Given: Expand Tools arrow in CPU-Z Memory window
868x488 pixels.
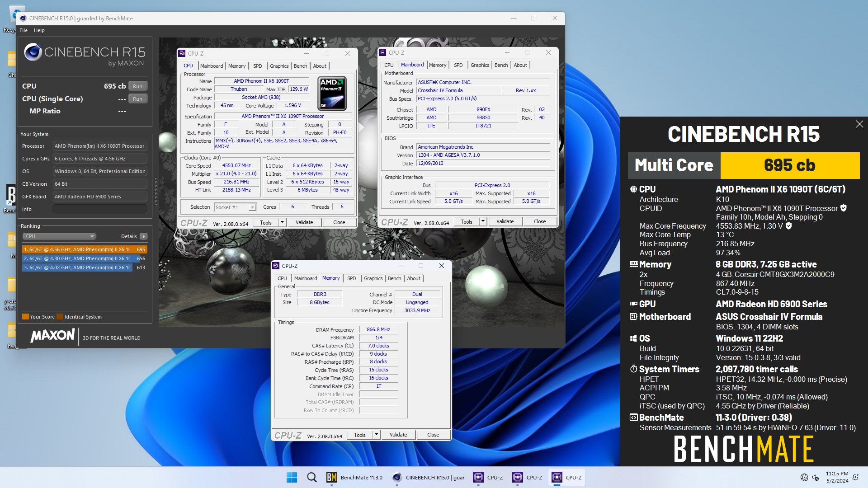Looking at the screenshot, I should coord(376,435).
